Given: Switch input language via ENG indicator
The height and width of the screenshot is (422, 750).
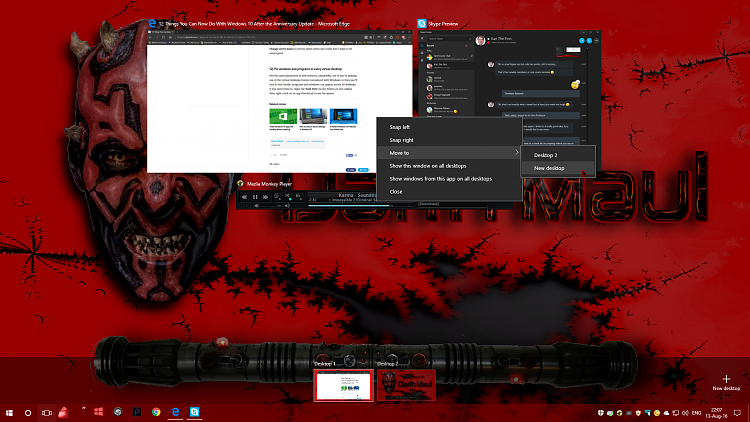Looking at the screenshot, I should (x=696, y=413).
